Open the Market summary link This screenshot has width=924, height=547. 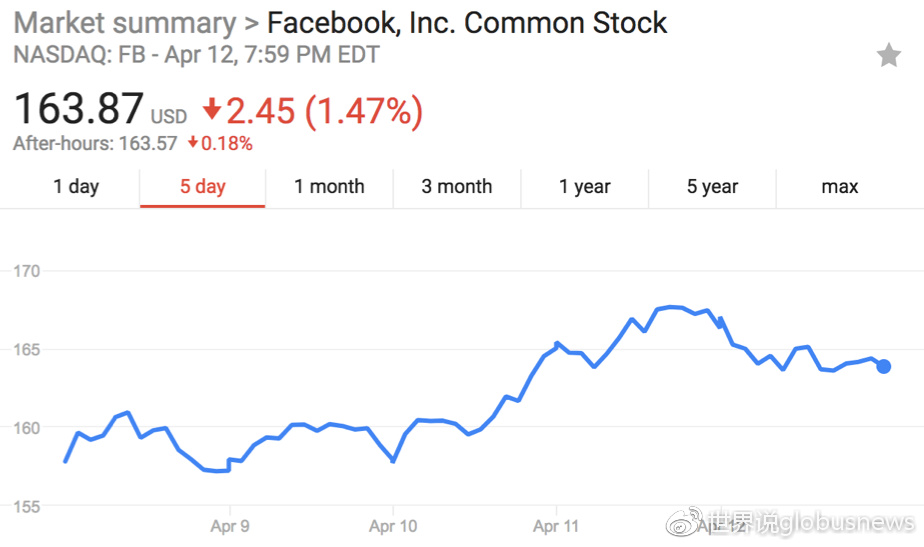[x=125, y=22]
